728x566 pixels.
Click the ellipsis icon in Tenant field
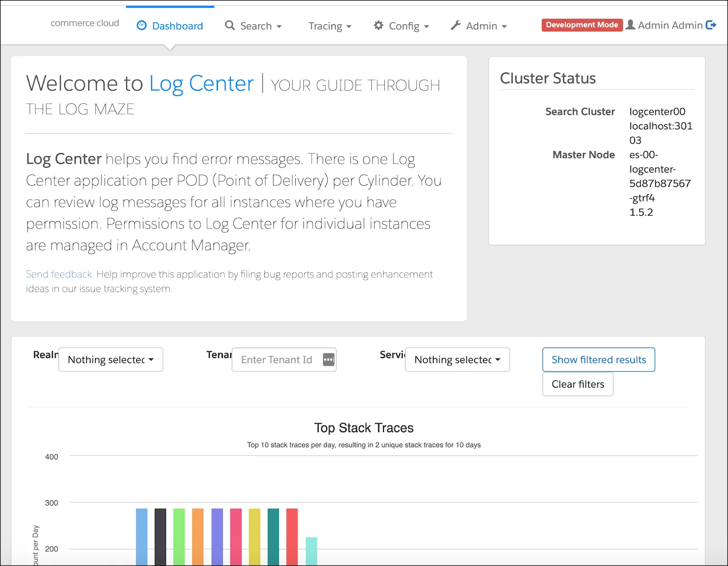(x=329, y=359)
